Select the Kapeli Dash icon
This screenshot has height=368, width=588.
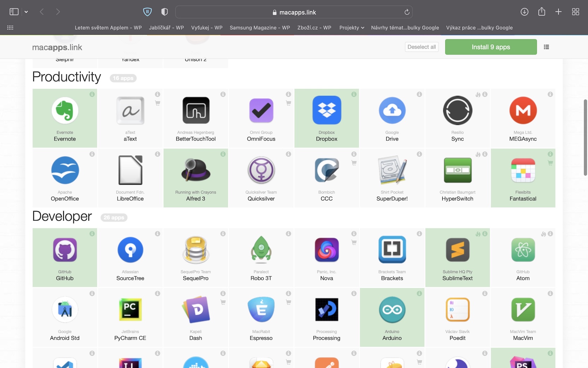pyautogui.click(x=196, y=310)
